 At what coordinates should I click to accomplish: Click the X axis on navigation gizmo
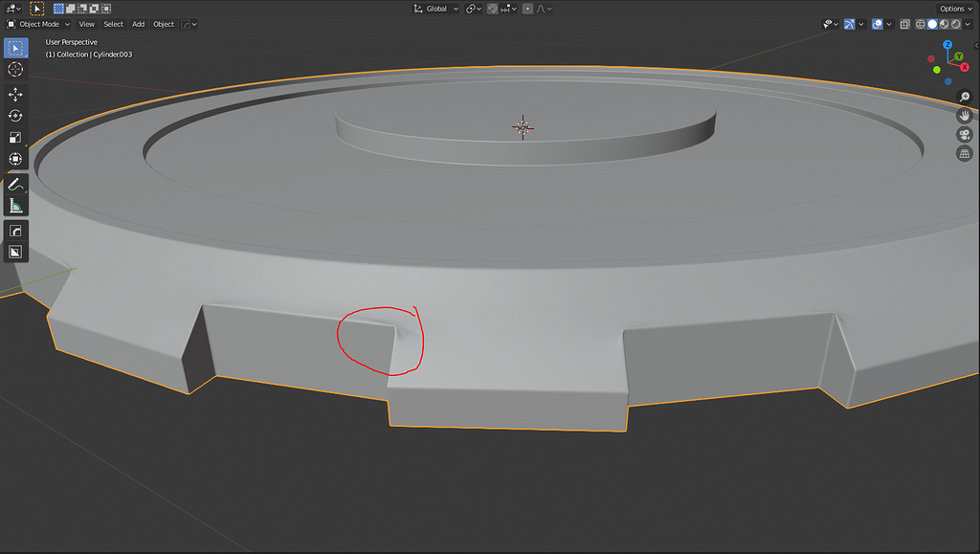click(965, 67)
